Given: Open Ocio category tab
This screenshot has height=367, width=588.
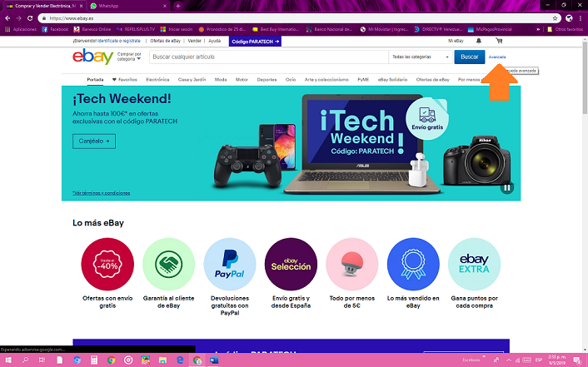Looking at the screenshot, I should click(291, 79).
